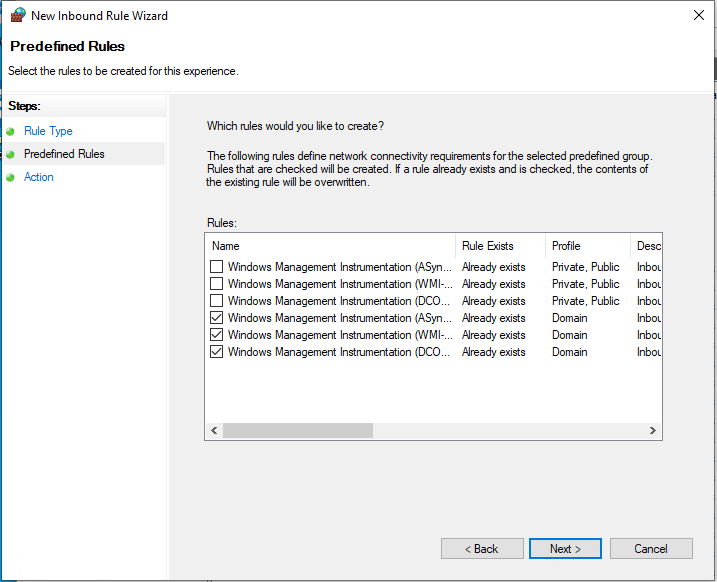Image resolution: width=717 pixels, height=582 pixels.
Task: Select the Domain row's 'Windows Management Instrumentation (DCO...' text
Action: tap(339, 352)
